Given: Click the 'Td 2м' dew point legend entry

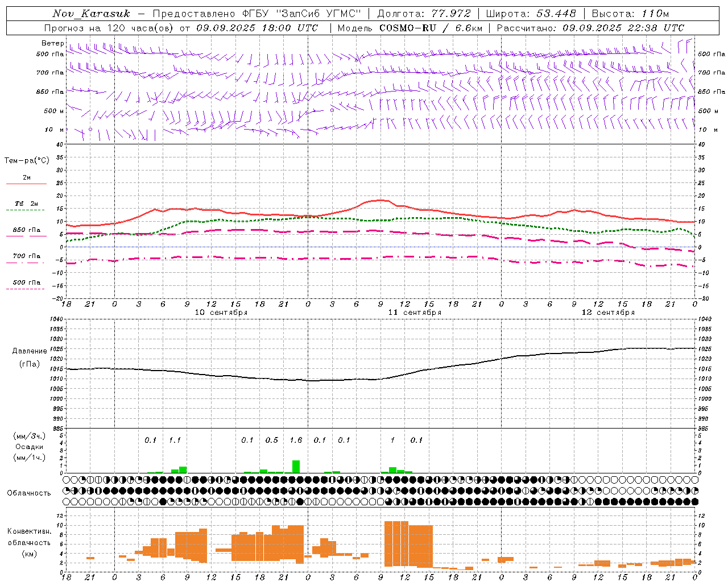Looking at the screenshot, I should pyautogui.click(x=26, y=203).
